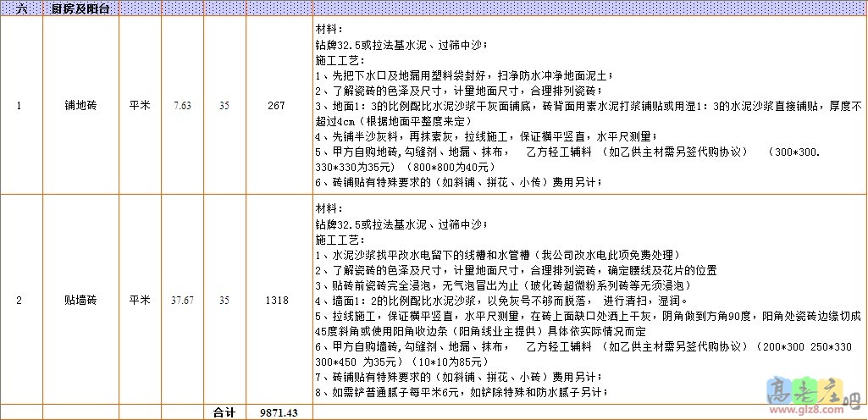Click the quantity cell showing 7.63
The width and height of the screenshot is (868, 420).
click(181, 107)
